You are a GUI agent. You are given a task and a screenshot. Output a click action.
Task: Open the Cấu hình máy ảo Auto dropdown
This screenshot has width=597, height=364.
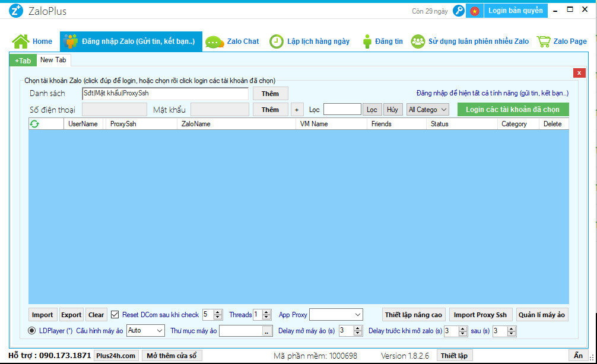(145, 331)
